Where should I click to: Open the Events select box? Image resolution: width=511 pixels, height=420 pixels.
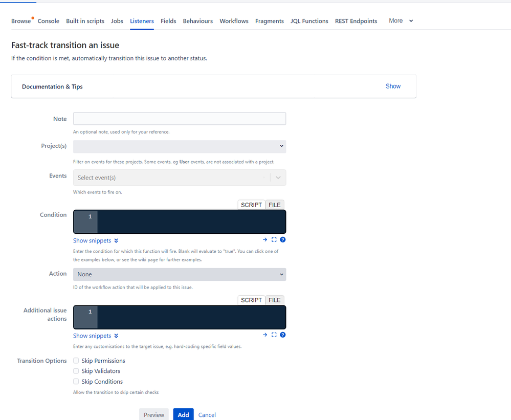[x=180, y=178]
